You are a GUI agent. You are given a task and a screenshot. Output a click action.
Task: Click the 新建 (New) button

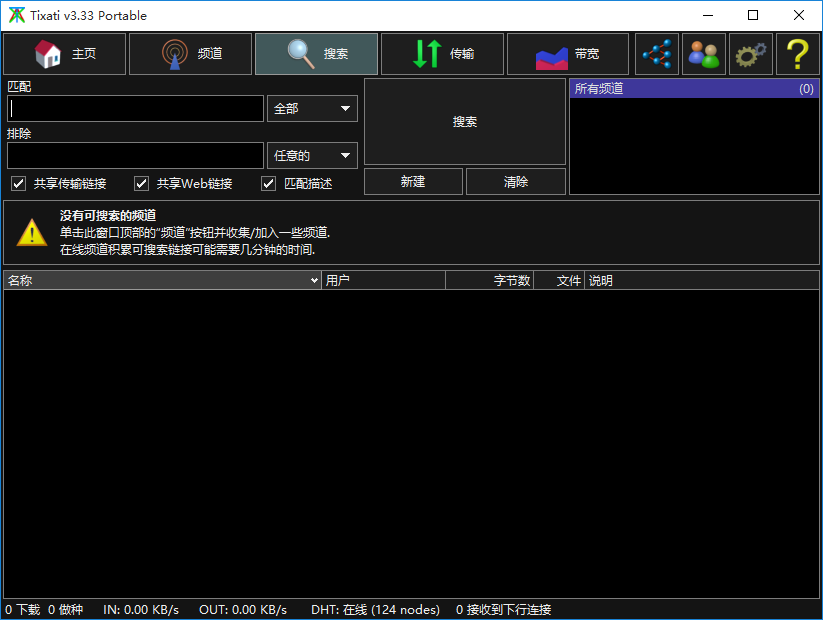(414, 182)
